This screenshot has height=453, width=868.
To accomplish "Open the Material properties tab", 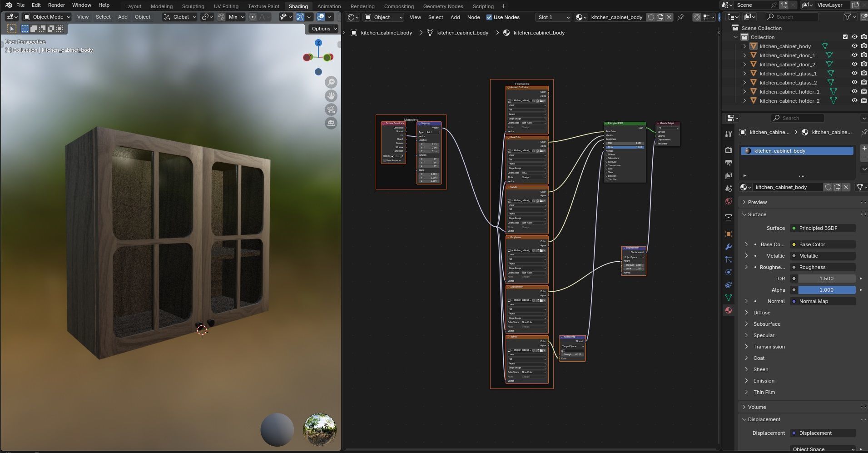I will 729,310.
